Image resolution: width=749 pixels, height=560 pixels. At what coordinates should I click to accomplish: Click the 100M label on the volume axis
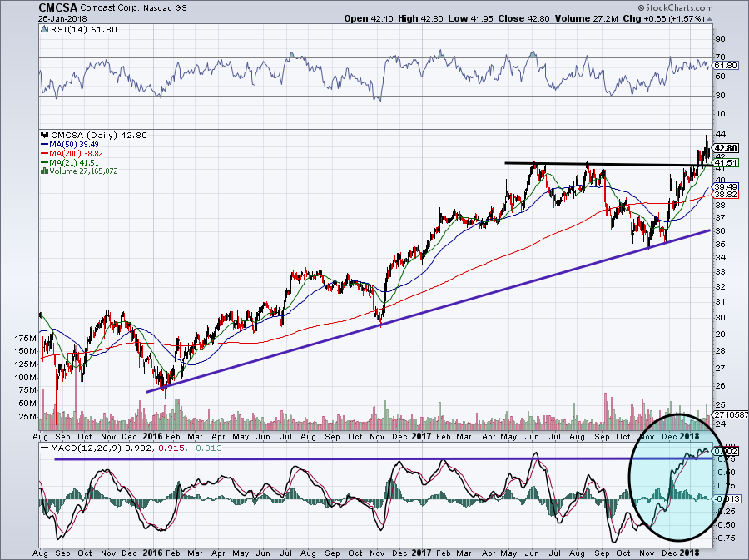point(26,377)
